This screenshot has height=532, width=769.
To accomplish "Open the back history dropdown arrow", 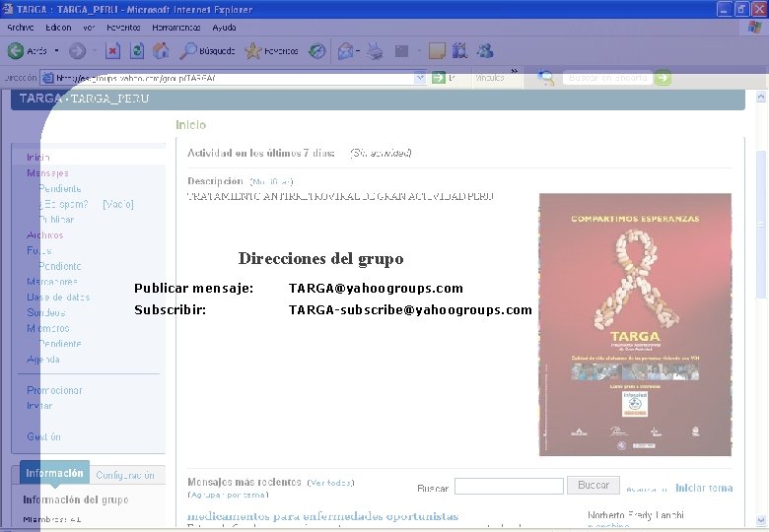I will [x=56, y=50].
